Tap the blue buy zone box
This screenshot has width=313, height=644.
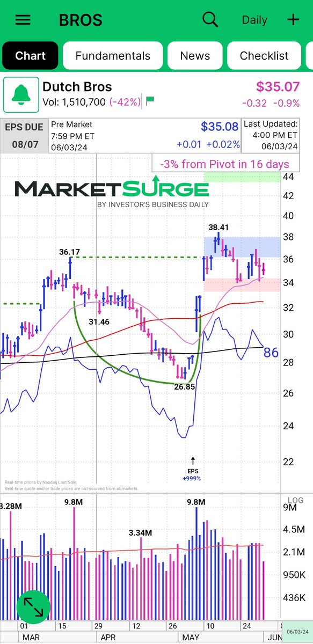(242, 247)
